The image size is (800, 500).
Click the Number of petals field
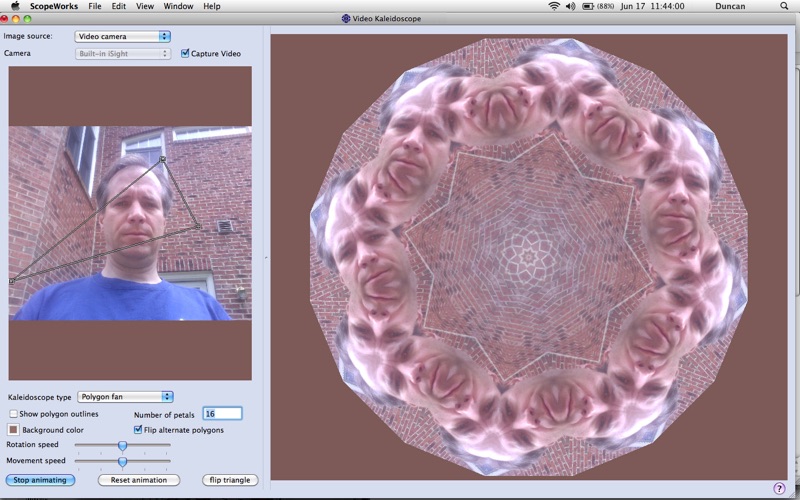[x=221, y=413]
